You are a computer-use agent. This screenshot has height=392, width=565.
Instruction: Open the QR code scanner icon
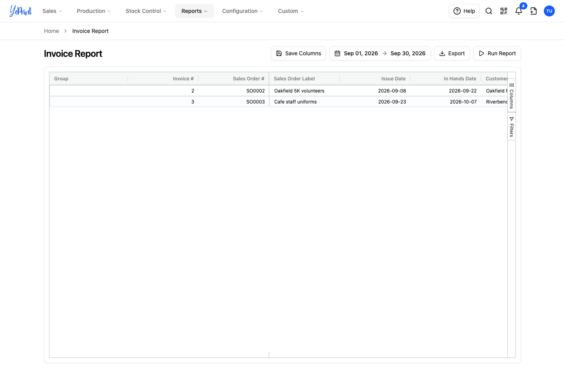click(504, 11)
